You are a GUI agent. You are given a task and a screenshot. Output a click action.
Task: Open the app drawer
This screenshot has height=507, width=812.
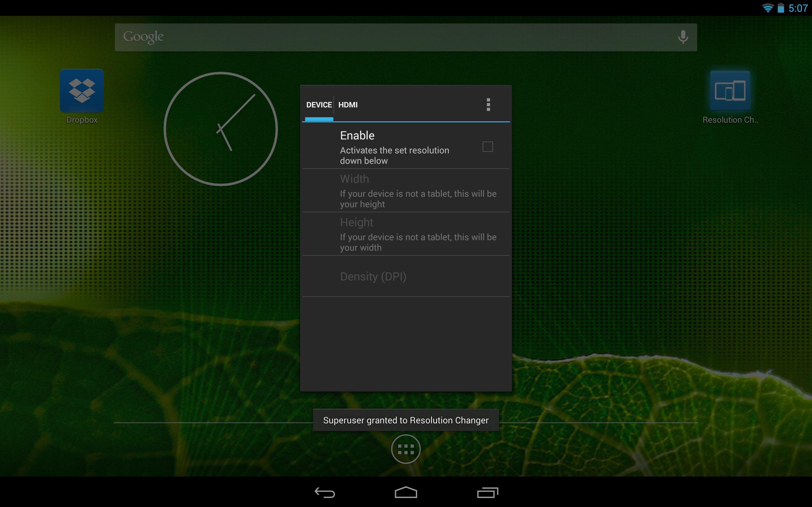click(406, 449)
